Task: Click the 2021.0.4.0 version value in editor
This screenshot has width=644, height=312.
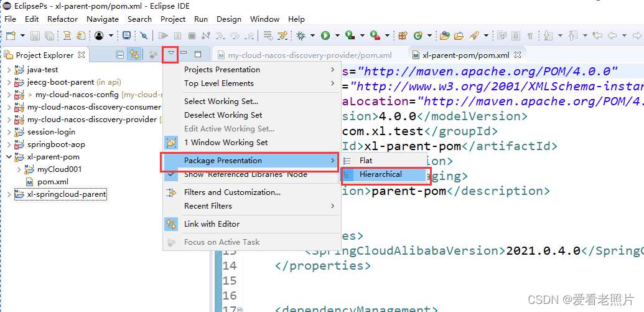Action: click(x=543, y=250)
